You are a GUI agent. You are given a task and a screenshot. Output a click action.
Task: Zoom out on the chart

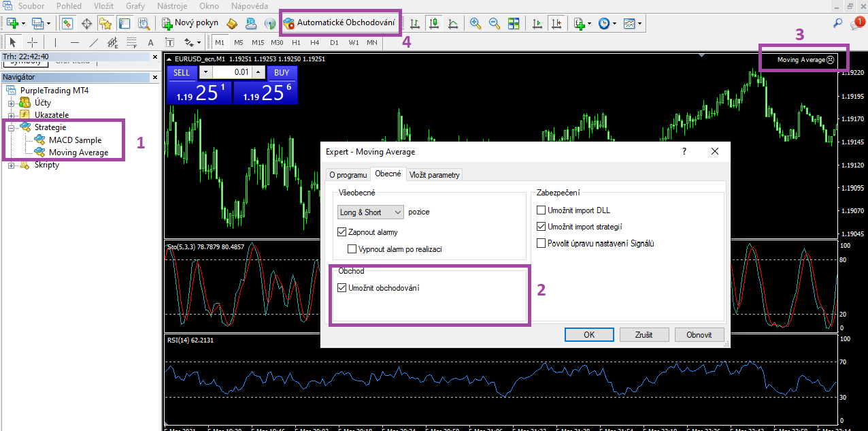pyautogui.click(x=495, y=23)
